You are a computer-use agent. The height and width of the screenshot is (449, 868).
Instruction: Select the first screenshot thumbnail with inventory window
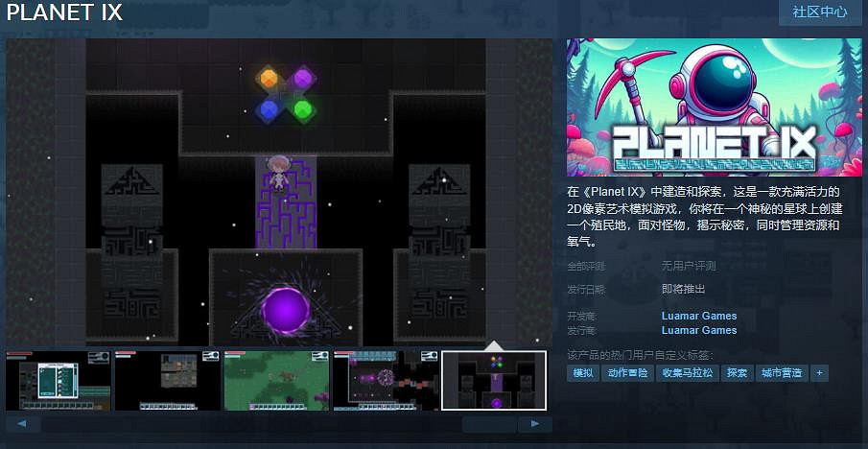coord(59,381)
